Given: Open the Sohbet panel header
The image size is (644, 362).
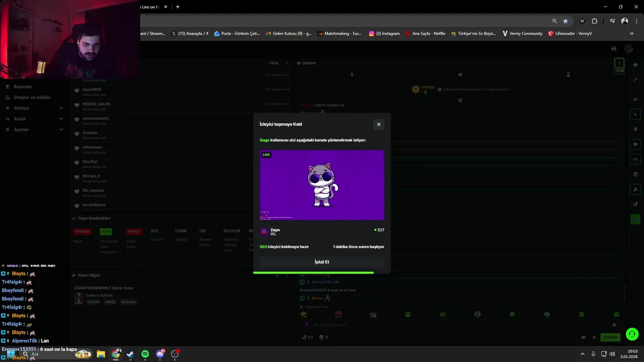Looking at the screenshot, I should point(306,63).
